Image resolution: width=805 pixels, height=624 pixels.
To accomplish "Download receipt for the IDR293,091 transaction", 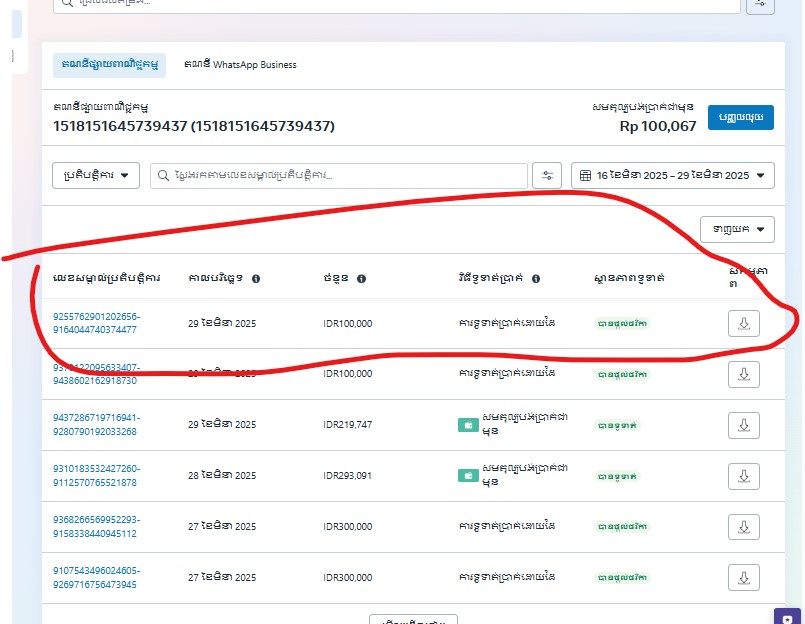I will pos(743,476).
